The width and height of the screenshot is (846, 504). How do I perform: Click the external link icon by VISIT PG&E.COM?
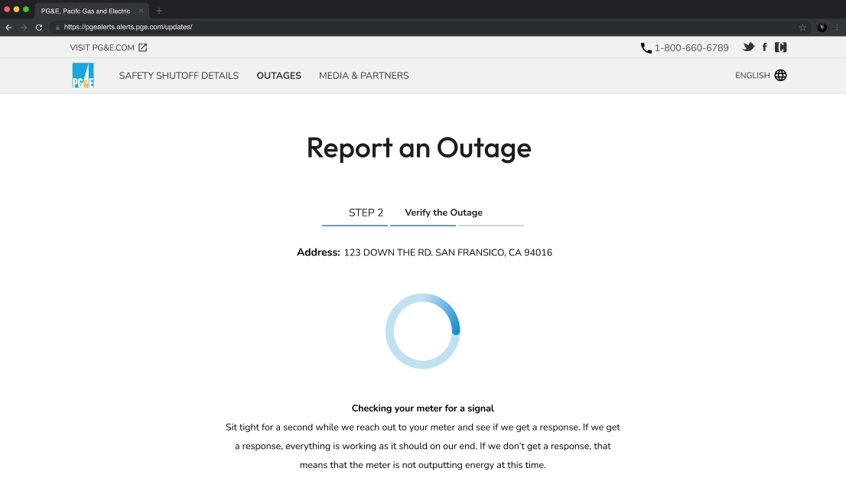pos(142,47)
